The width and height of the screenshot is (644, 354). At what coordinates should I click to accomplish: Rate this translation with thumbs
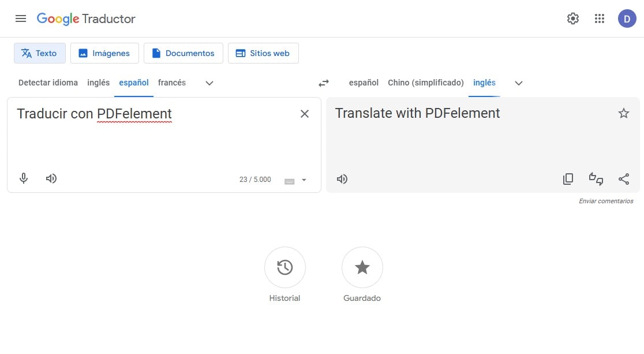[596, 178]
